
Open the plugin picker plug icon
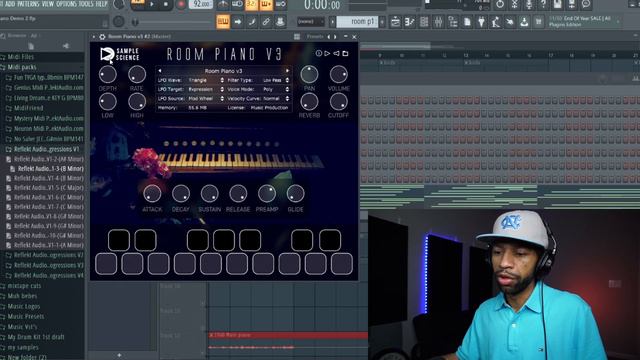click(x=481, y=22)
